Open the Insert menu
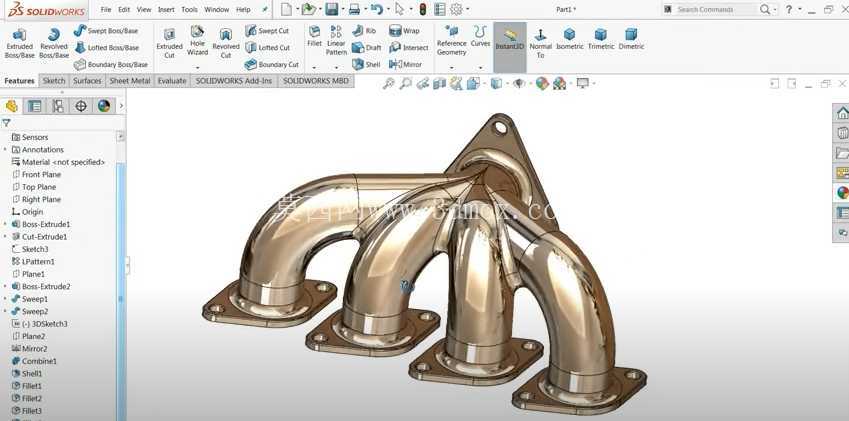Screen dimensions: 849x421 (x=166, y=10)
